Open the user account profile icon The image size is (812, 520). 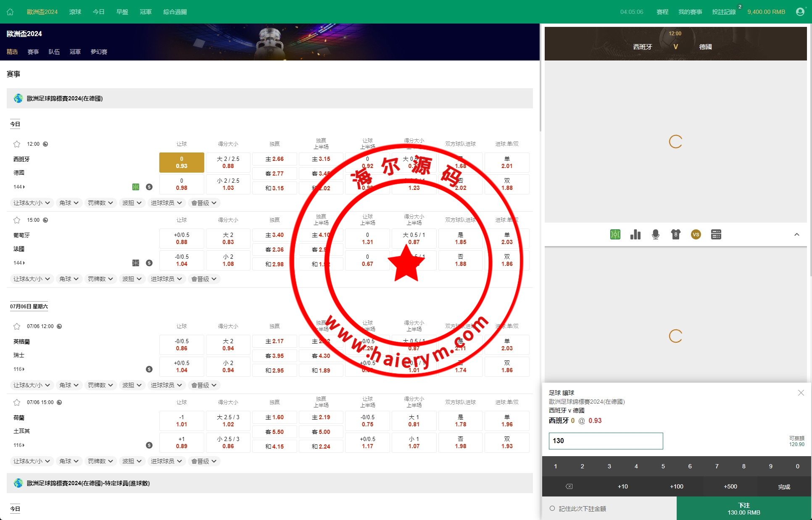[x=800, y=12]
